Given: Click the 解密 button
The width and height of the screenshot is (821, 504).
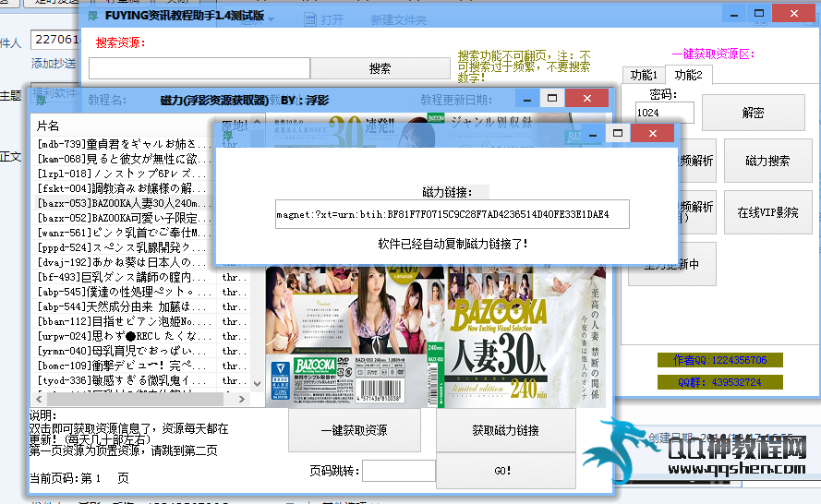Looking at the screenshot, I should [x=753, y=113].
